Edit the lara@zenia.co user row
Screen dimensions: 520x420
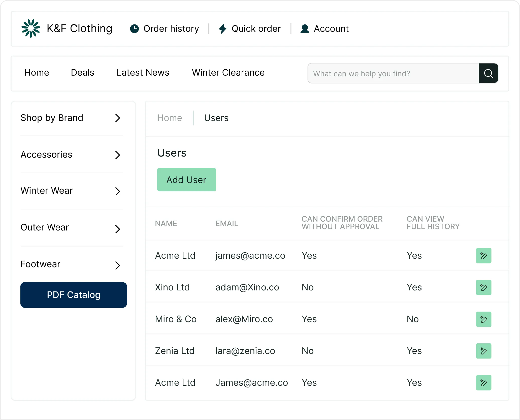click(483, 351)
